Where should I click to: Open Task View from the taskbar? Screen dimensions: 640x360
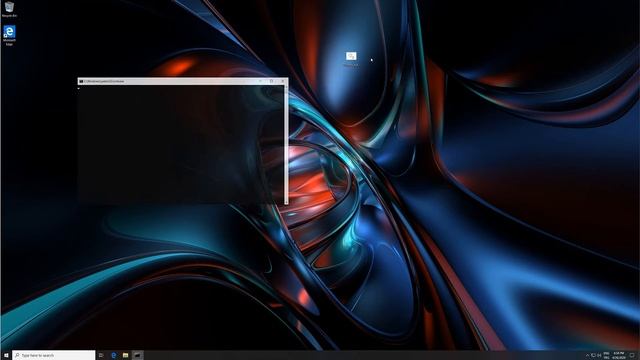click(101, 355)
